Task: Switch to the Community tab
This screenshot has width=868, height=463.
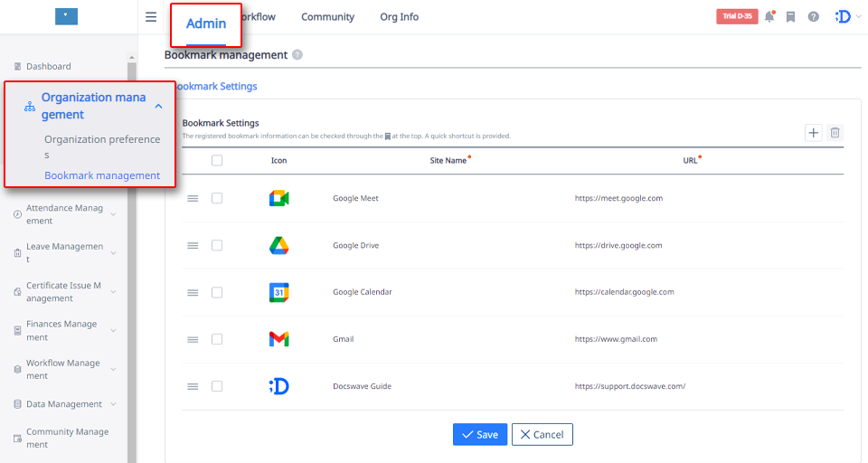Action: (x=327, y=17)
